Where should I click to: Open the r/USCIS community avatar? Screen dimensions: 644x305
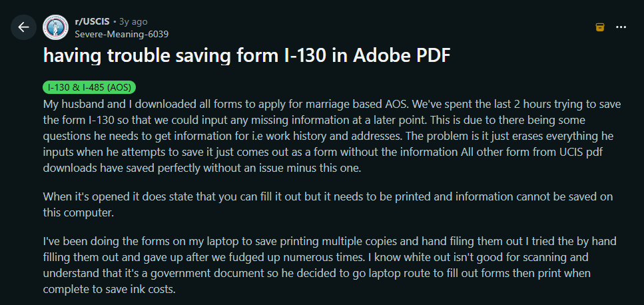[55, 27]
